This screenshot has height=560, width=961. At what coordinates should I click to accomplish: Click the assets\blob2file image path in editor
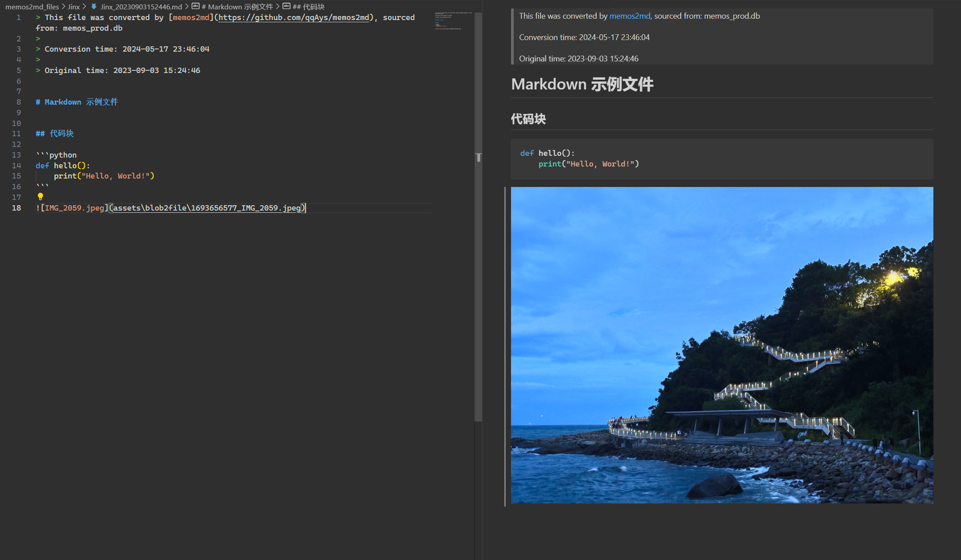207,208
